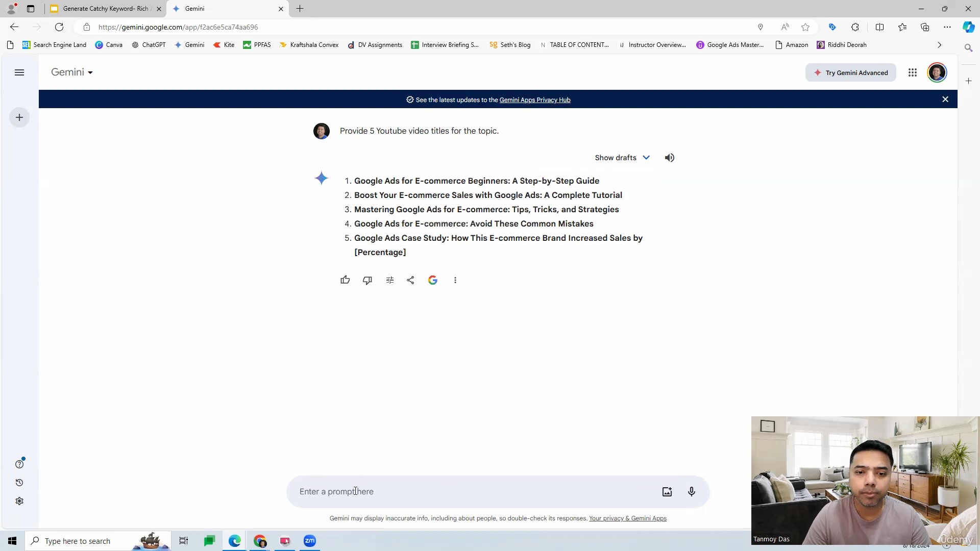Upload an image to the prompt
Screen dimensions: 980x551
point(667,492)
